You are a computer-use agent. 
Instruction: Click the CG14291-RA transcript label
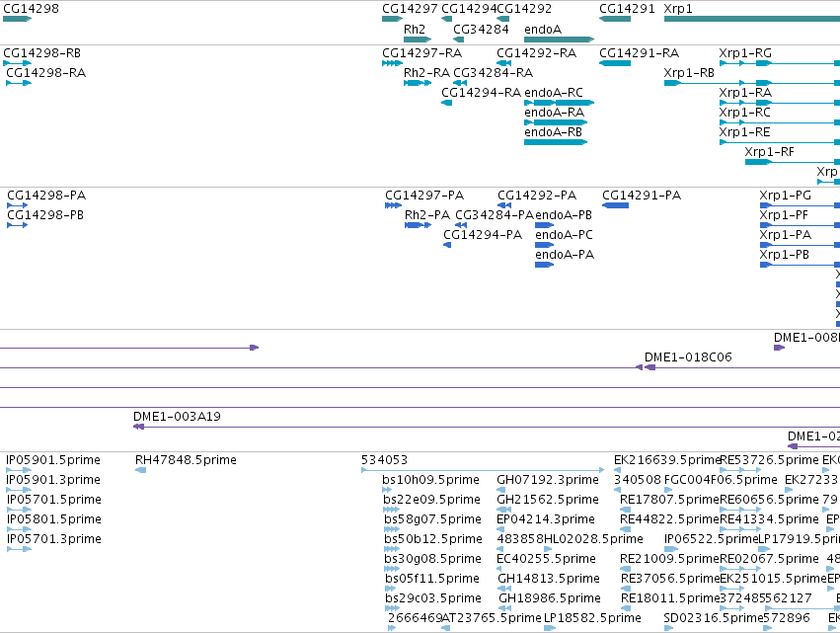(639, 53)
